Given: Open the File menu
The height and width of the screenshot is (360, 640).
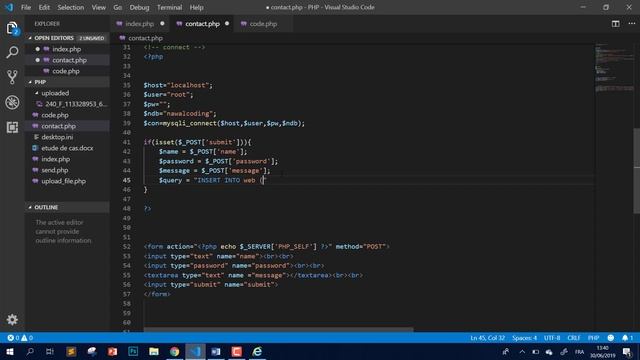Looking at the screenshot, I should [26, 7].
